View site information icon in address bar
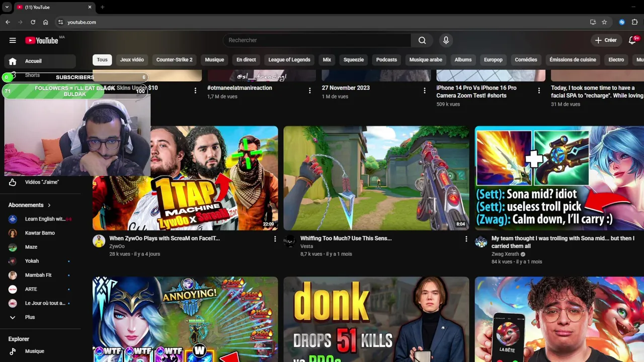This screenshot has width=644, height=362. pos(60,22)
